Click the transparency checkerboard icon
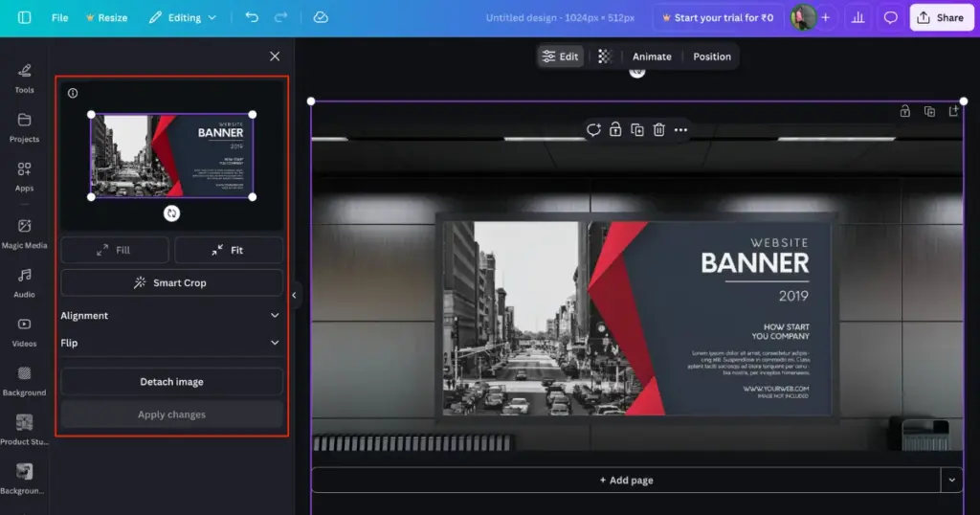The width and height of the screenshot is (980, 515). 604,56
